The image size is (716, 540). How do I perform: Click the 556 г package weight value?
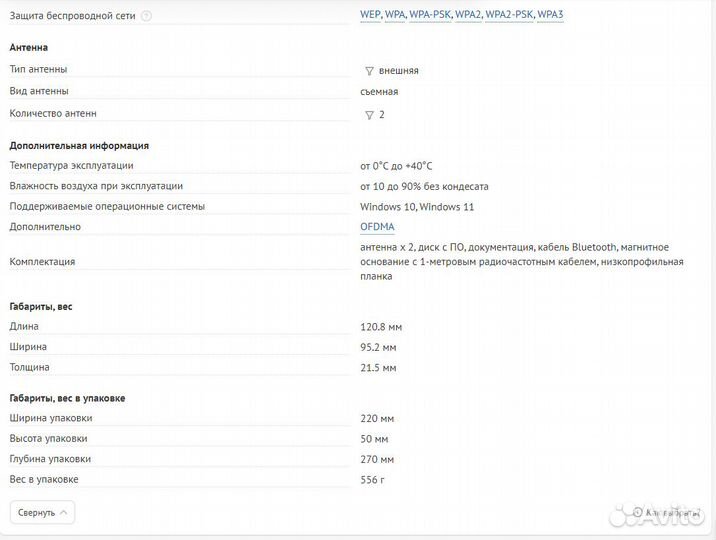point(372,480)
